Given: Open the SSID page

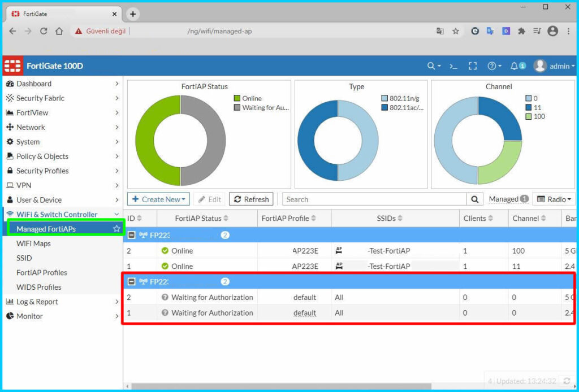Looking at the screenshot, I should coord(24,258).
